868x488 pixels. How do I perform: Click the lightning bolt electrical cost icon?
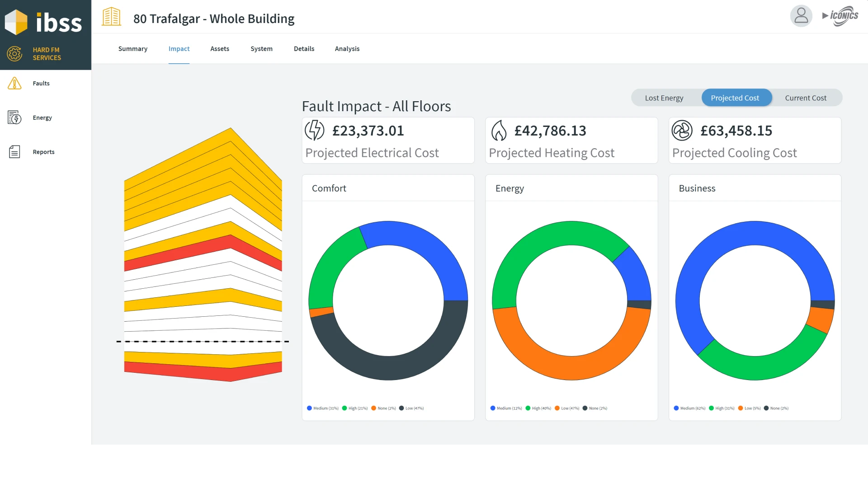[x=315, y=131]
